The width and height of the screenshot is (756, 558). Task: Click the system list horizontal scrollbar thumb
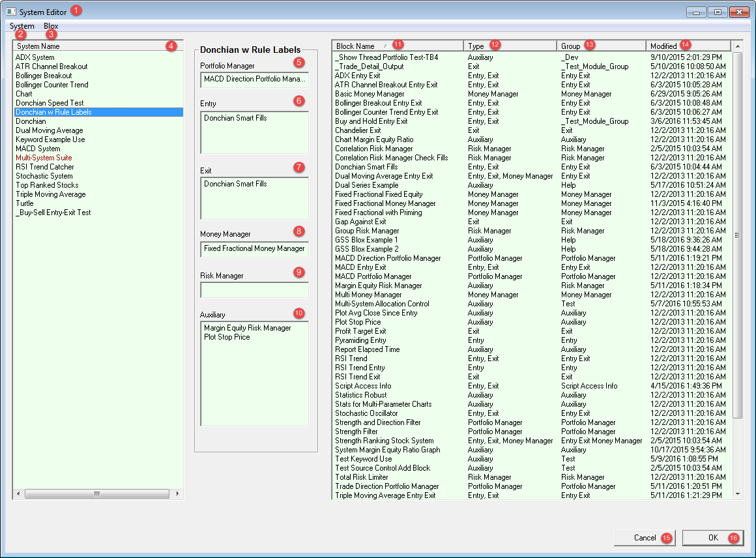tap(97, 494)
